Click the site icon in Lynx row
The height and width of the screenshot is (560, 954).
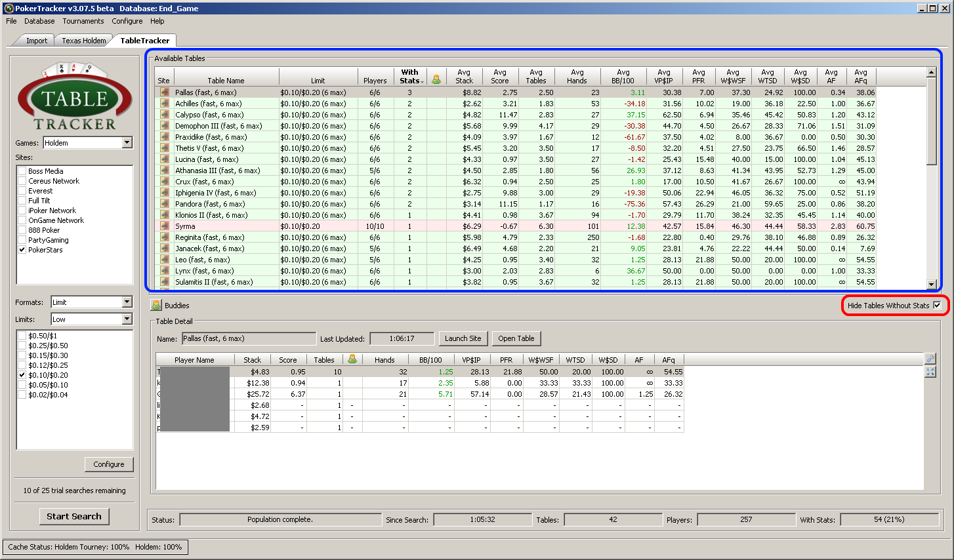pos(165,271)
